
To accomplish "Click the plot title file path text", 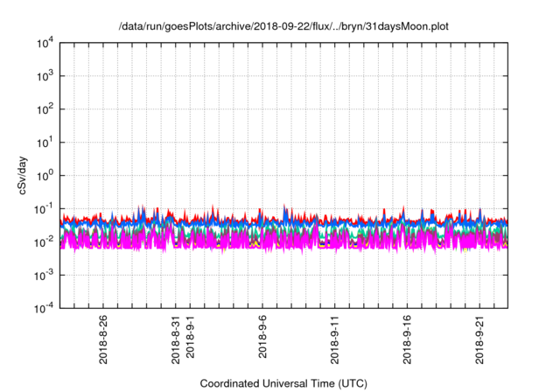I will [284, 24].
